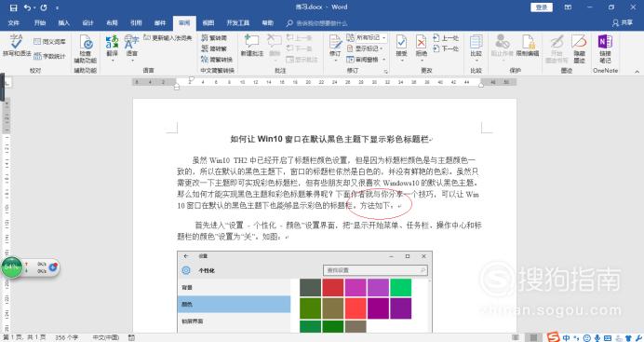Click Restrict Editing (限制编辑)

(528, 46)
